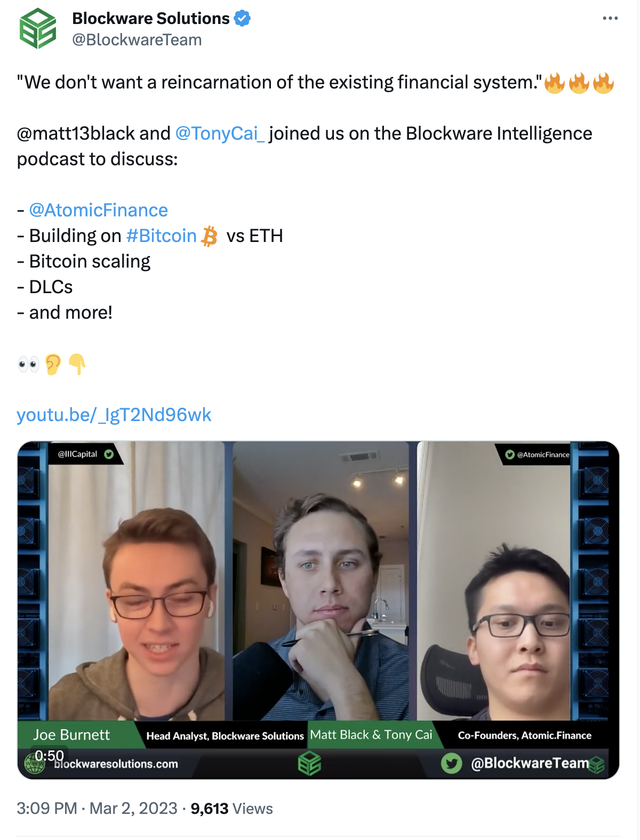Open the Blockware Solutions profile avatar
This screenshot has width=640, height=840.
point(38,29)
